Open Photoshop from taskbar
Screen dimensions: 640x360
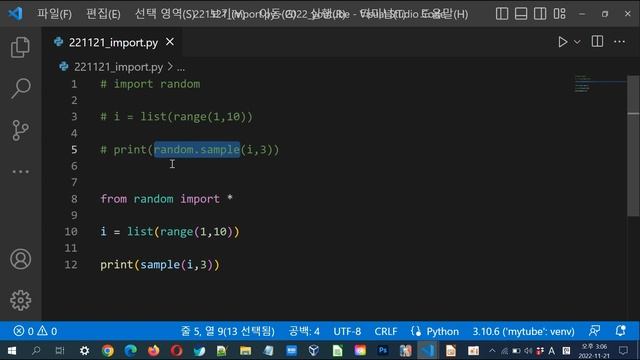(x=382, y=351)
